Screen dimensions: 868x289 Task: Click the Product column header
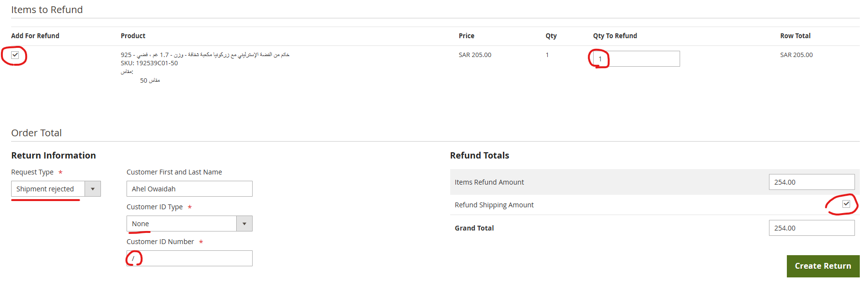point(133,36)
